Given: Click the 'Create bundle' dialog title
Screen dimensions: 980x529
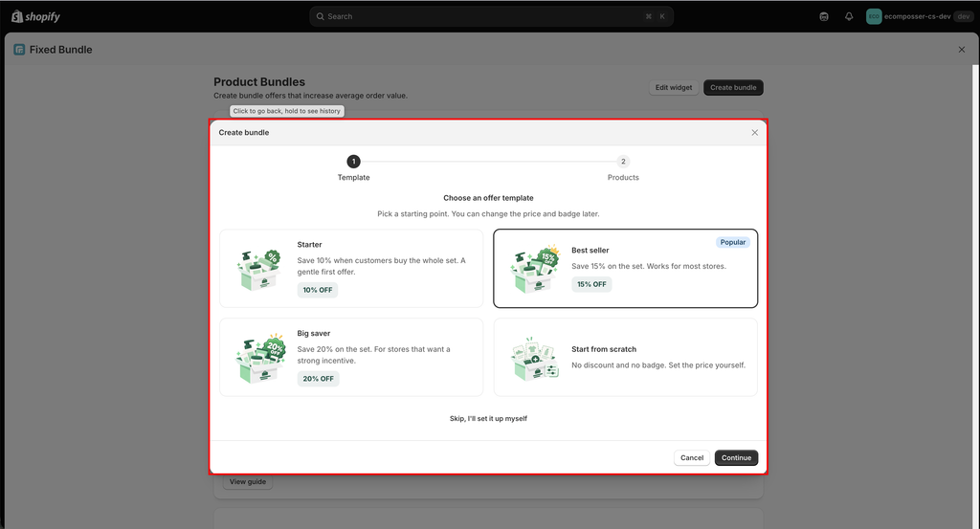Looking at the screenshot, I should (244, 132).
